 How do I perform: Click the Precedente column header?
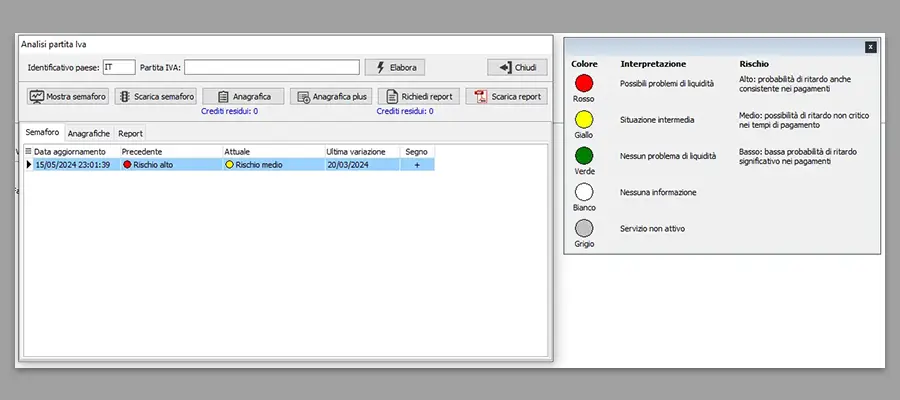tap(171, 152)
